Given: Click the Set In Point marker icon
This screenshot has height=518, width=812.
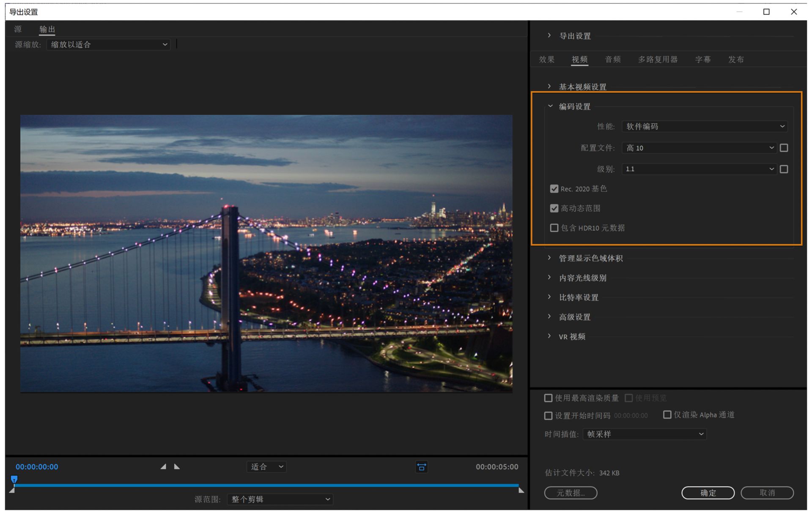Looking at the screenshot, I should (x=163, y=466).
